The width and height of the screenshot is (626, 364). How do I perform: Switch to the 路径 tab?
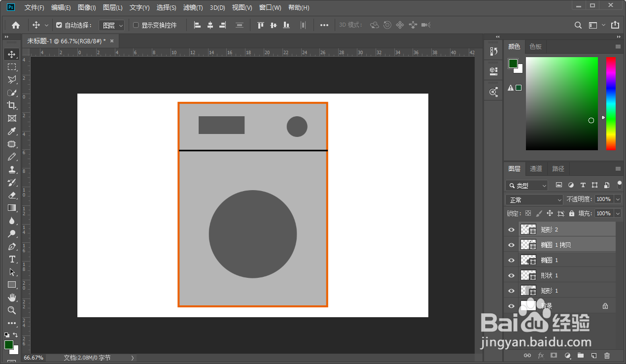tap(558, 168)
